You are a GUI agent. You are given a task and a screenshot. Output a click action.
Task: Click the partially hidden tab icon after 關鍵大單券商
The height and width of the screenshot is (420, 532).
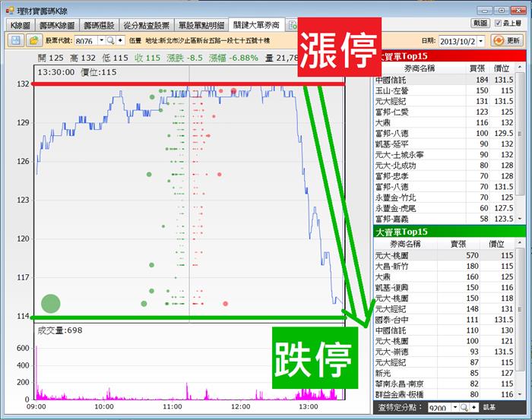292,25
